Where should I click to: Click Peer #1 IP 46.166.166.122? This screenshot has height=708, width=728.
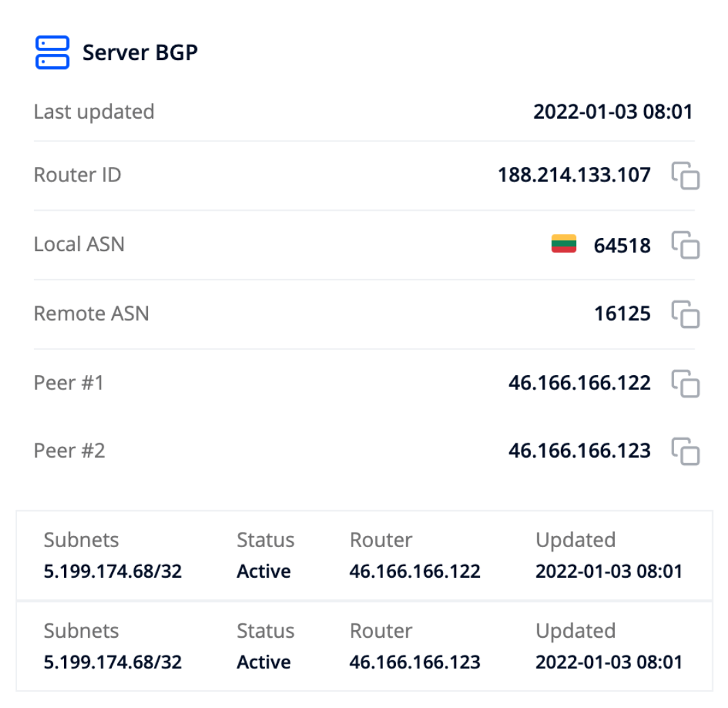coord(579,383)
